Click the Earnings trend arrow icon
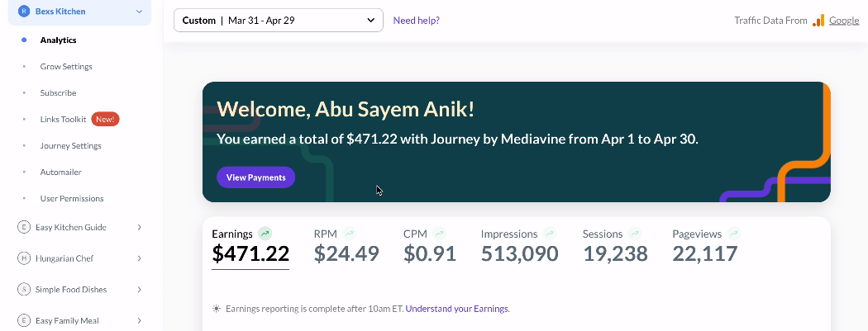The width and height of the screenshot is (868, 331). pos(265,234)
